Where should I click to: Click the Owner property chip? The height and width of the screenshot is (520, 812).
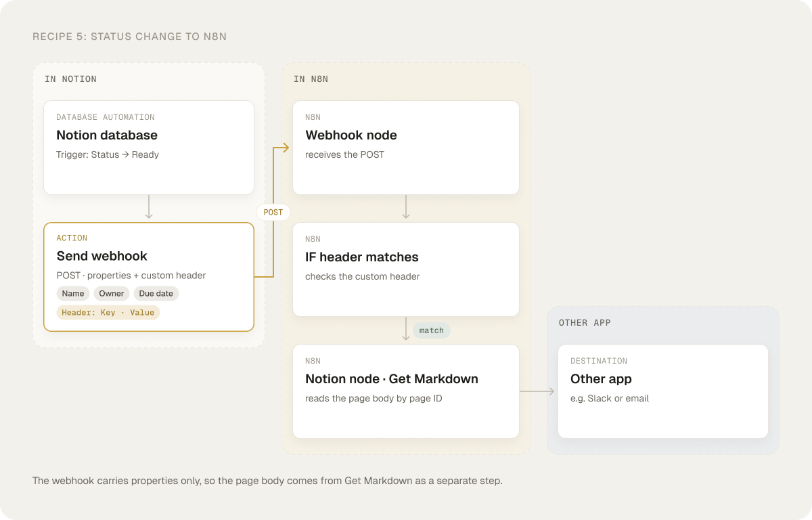(x=112, y=293)
